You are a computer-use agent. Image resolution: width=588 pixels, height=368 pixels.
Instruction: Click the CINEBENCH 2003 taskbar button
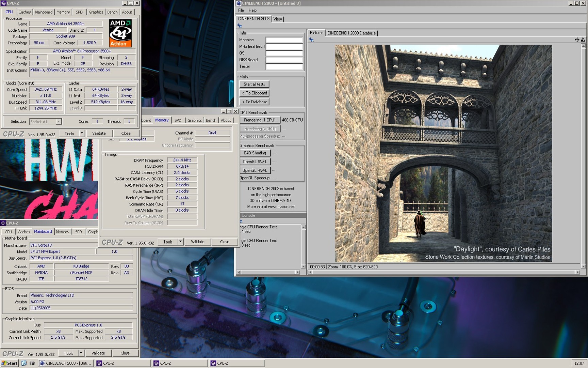point(65,363)
